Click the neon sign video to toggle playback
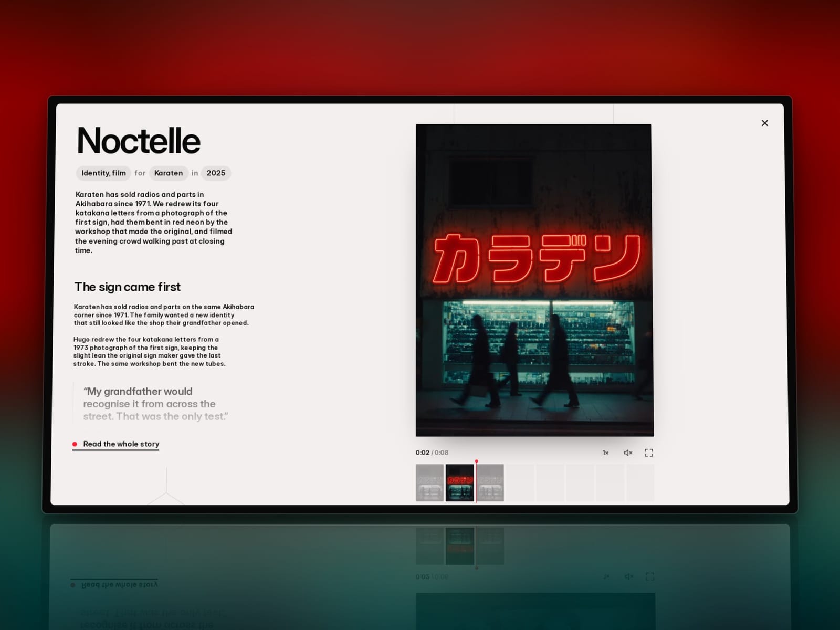840x630 pixels. tap(534, 280)
